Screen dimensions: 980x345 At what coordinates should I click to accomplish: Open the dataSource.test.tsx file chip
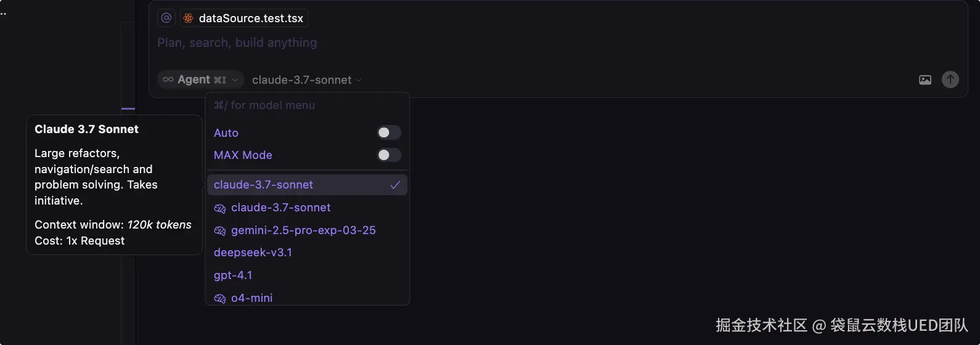[x=251, y=18]
